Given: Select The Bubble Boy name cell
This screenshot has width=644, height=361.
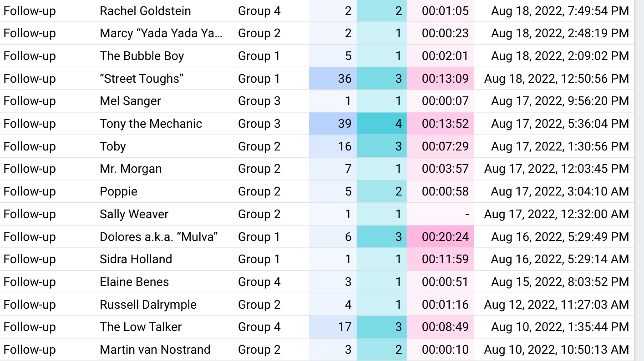Looking at the screenshot, I should coord(142,56).
